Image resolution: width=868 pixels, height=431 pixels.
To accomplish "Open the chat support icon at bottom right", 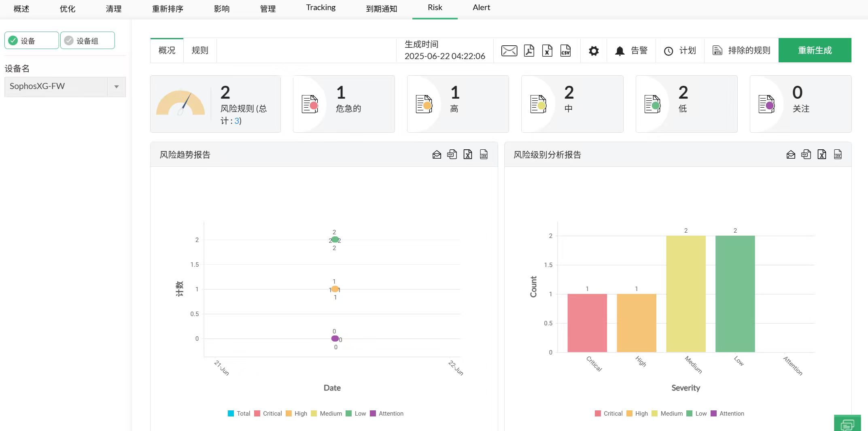I will point(847,425).
